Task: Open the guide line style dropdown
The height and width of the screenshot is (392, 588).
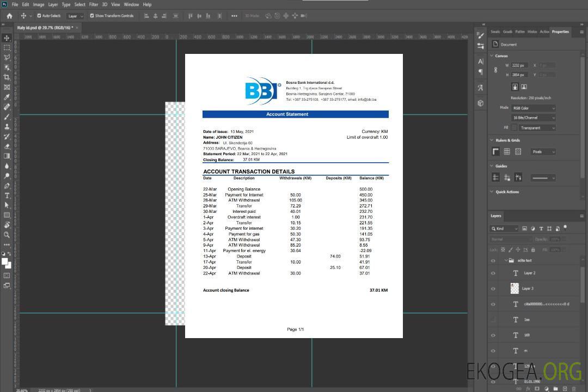Action: (543, 178)
